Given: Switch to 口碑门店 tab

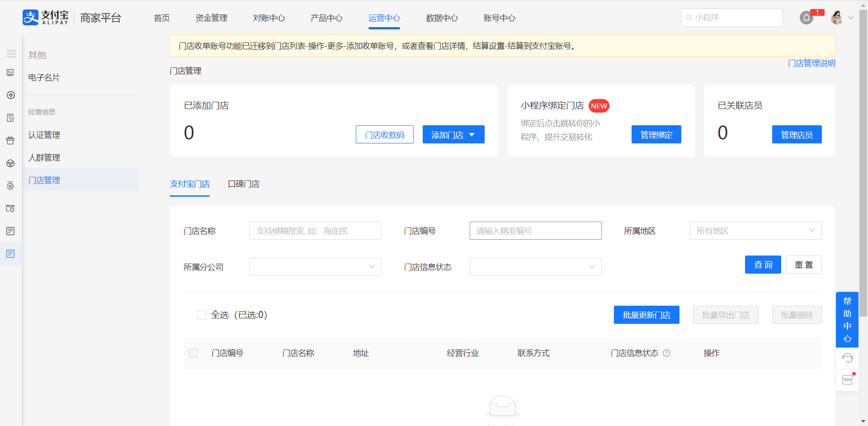Looking at the screenshot, I should pos(244,184).
